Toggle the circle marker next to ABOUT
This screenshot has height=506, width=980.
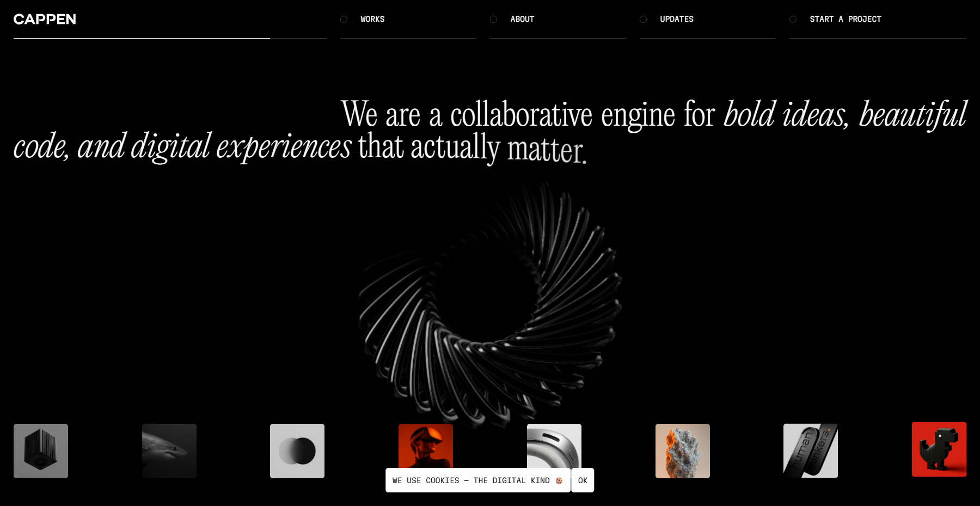493,19
